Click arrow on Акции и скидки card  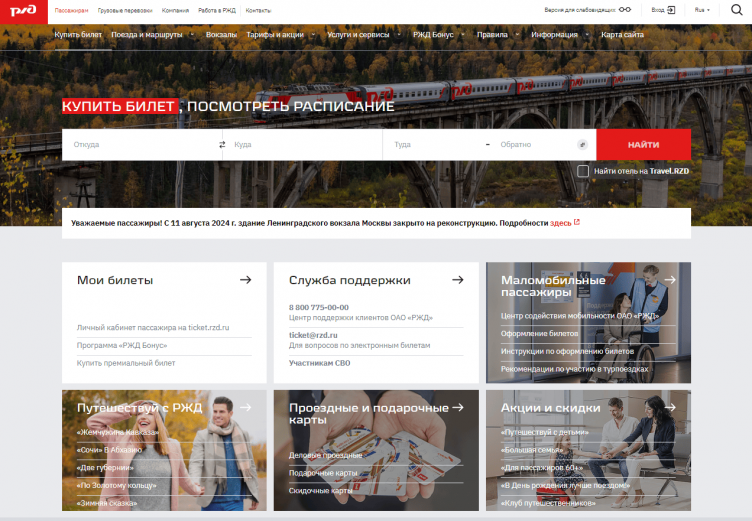(670, 407)
